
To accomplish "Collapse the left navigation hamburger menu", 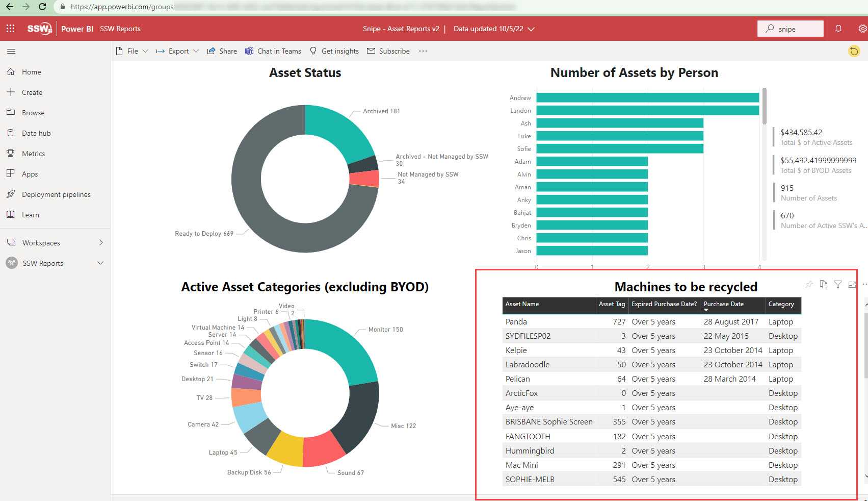I will point(11,51).
